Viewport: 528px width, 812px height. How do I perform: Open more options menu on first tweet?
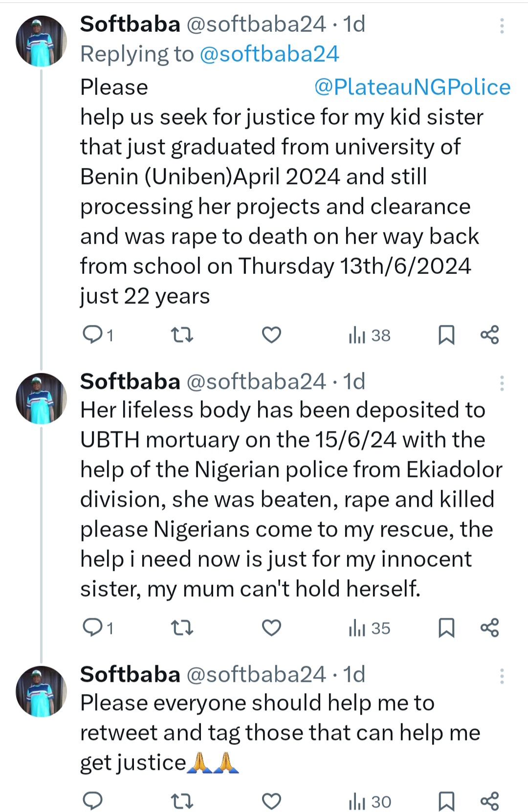[502, 26]
